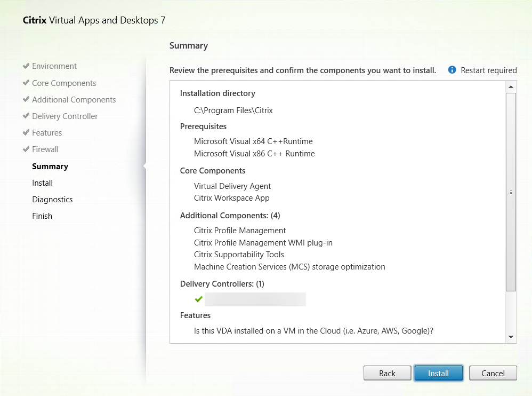532x396 pixels.
Task: Cancel the installation wizard
Action: (x=493, y=374)
